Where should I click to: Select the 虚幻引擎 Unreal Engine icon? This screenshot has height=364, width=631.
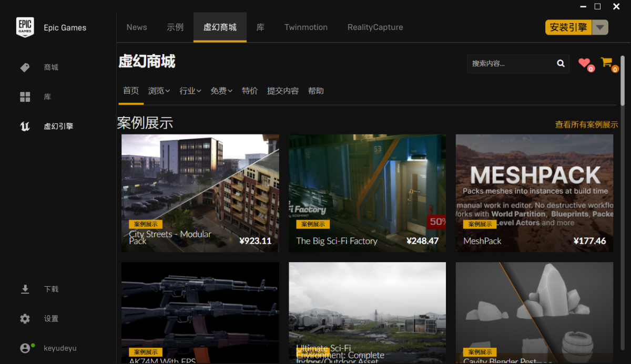tap(25, 126)
